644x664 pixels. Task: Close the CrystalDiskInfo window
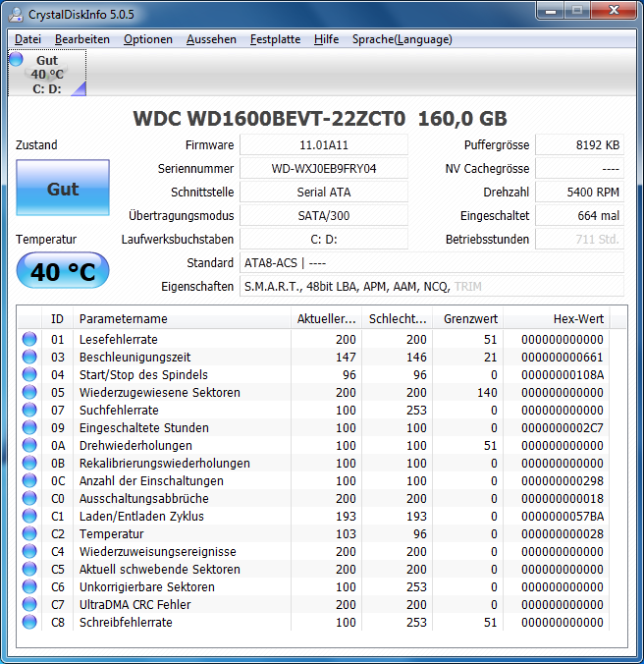point(614,10)
